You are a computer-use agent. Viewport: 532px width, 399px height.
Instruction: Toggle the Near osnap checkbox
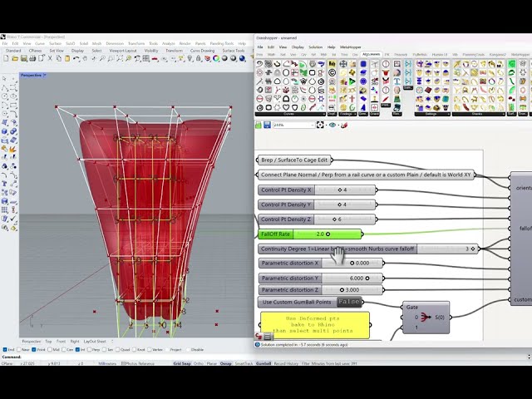tap(19, 349)
